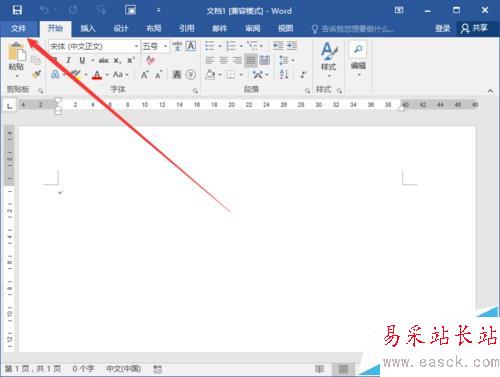Open the 文件 (File) tab

coord(18,28)
